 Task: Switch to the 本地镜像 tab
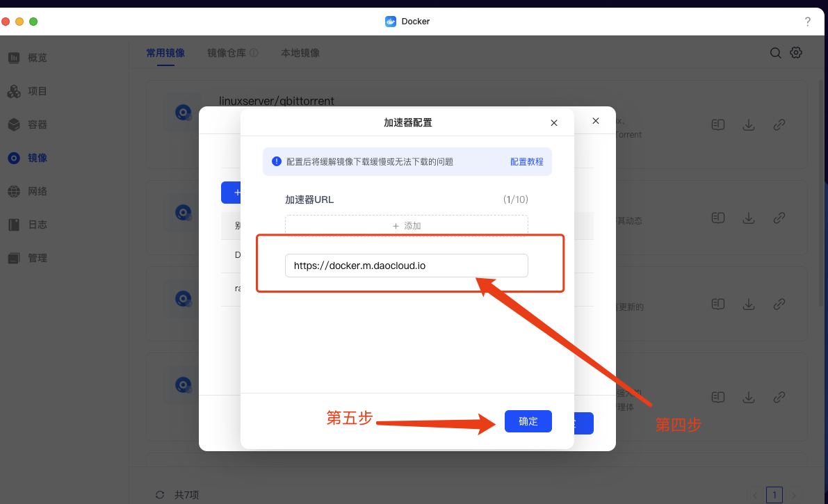(300, 53)
